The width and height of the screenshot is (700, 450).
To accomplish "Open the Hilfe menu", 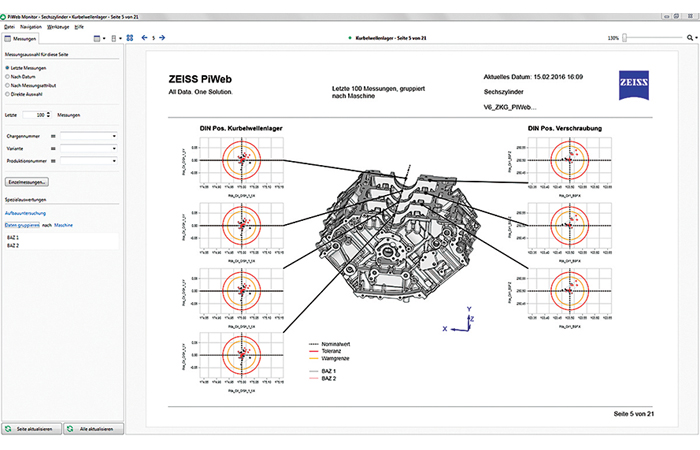I will tap(79, 27).
